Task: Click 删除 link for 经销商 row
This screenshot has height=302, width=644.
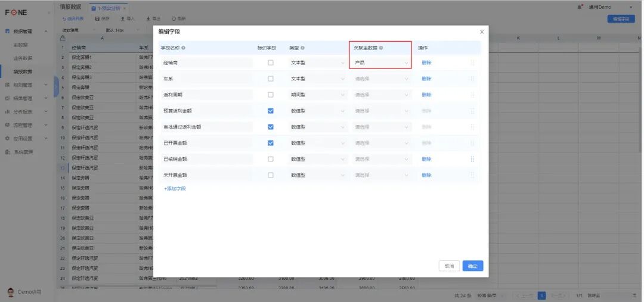Action: coord(426,63)
